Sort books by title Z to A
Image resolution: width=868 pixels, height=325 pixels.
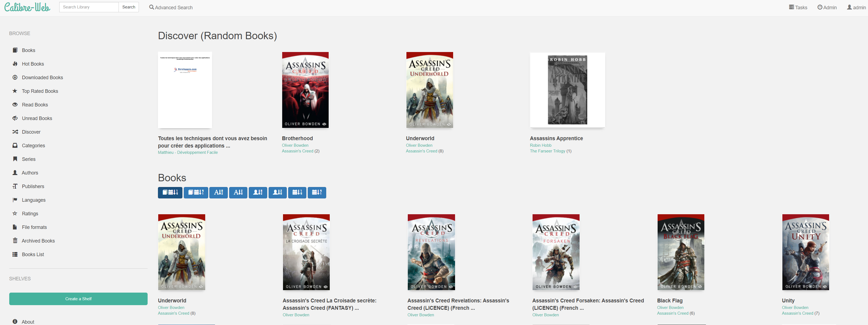238,192
